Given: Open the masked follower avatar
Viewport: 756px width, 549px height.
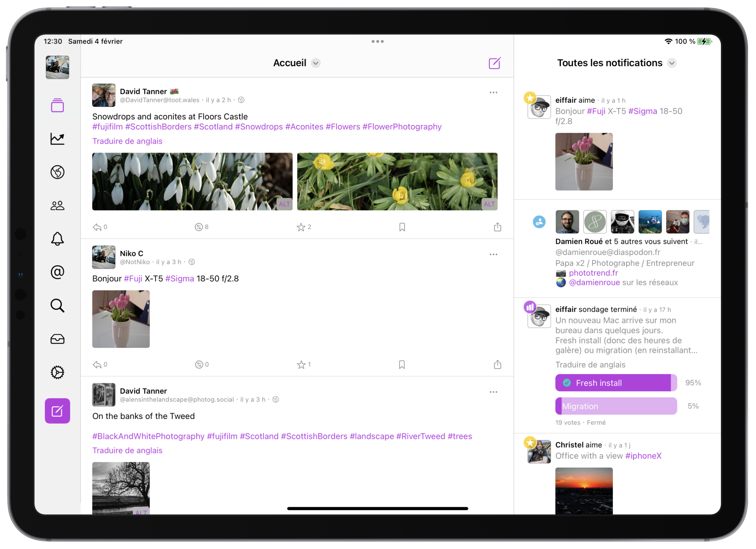Looking at the screenshot, I should click(x=678, y=222).
